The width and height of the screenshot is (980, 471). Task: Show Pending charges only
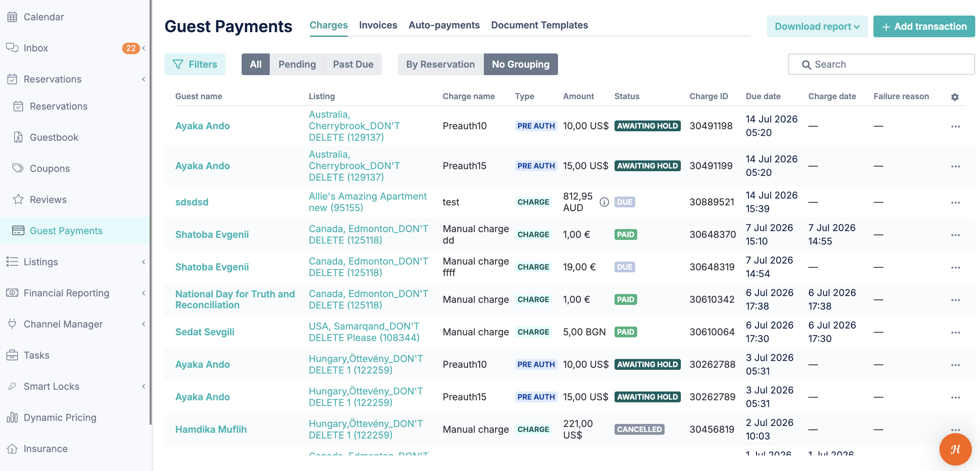(x=297, y=64)
